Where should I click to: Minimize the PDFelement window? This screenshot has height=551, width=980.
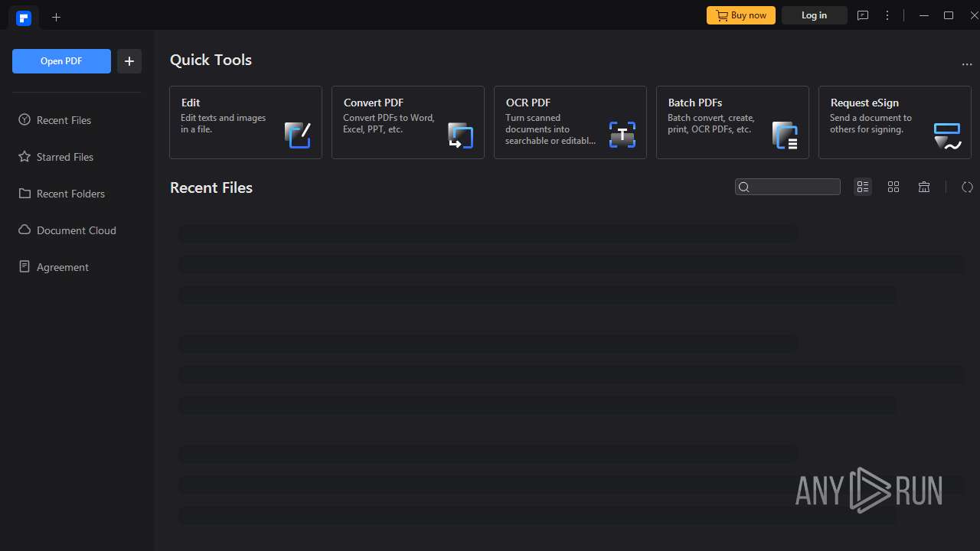[924, 15]
